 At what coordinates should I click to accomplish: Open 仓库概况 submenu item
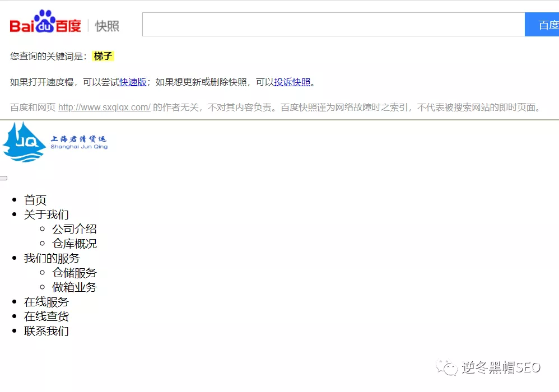pos(74,244)
